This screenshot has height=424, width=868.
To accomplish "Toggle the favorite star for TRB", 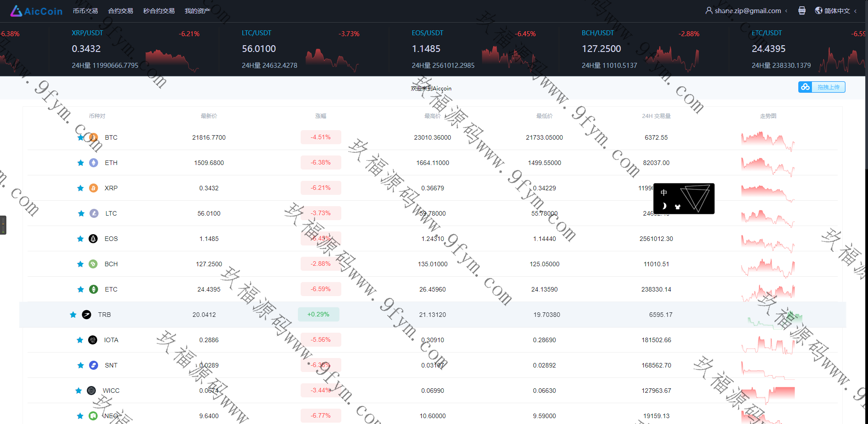I will pos(73,315).
